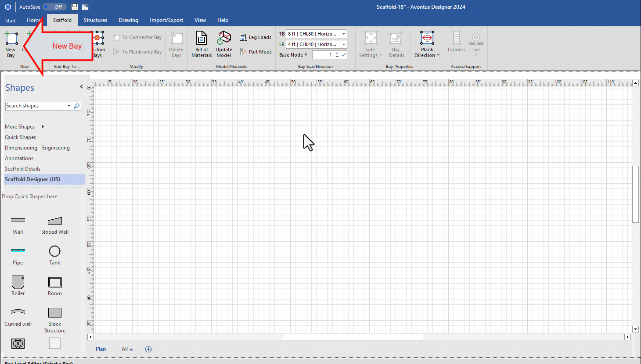
Task: Click the save disk icon
Action: [75, 7]
